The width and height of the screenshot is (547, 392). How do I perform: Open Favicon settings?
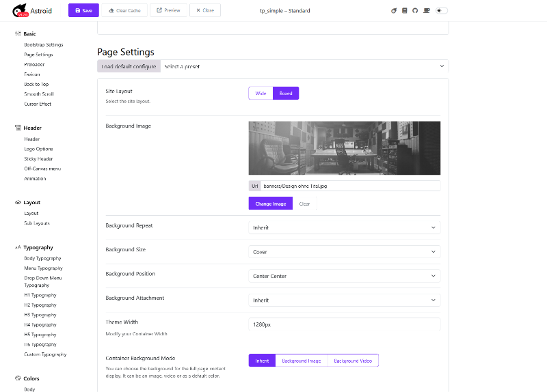32,74
